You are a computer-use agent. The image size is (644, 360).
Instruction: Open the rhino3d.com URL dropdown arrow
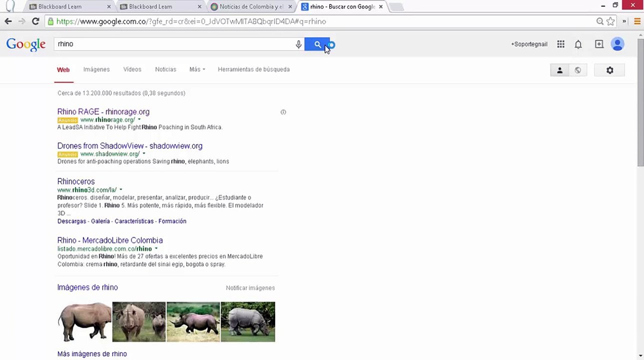[x=121, y=190]
